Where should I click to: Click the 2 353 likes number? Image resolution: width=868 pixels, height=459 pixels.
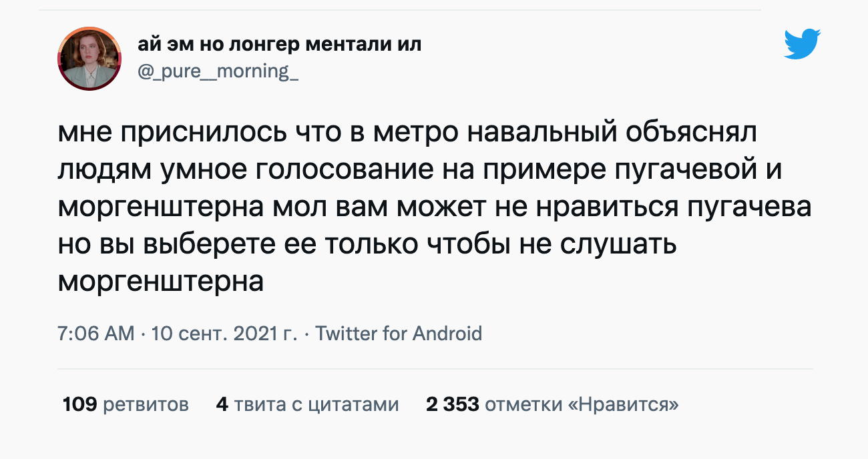pos(453,404)
